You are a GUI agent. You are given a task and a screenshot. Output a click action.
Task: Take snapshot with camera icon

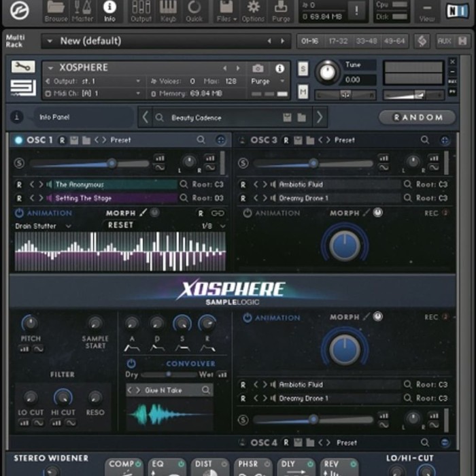tap(258, 69)
